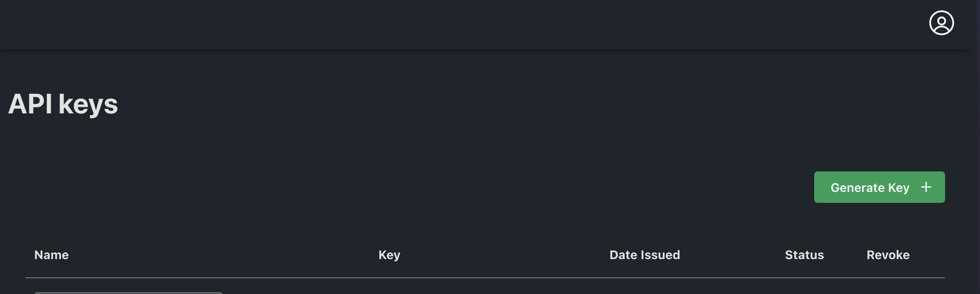The image size is (980, 294).
Task: Choose the Status column header
Action: point(804,255)
